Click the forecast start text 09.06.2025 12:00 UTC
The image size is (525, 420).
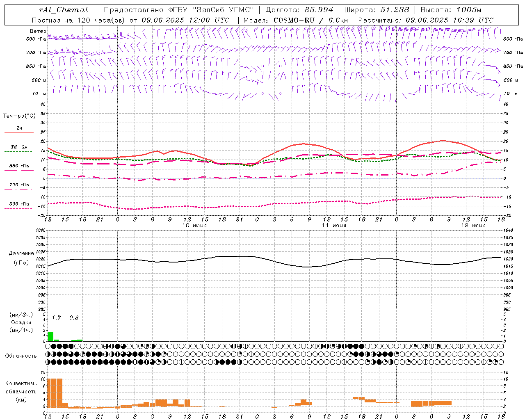(x=185, y=20)
